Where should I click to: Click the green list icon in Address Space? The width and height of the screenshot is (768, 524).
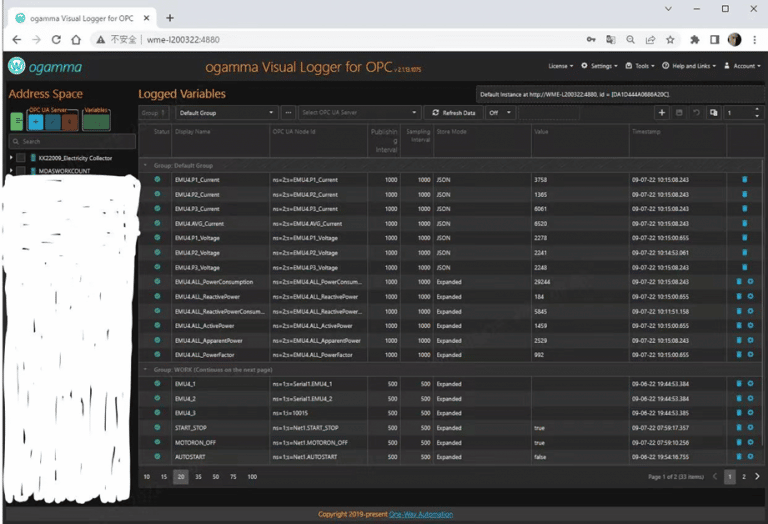pyautogui.click(x=16, y=121)
